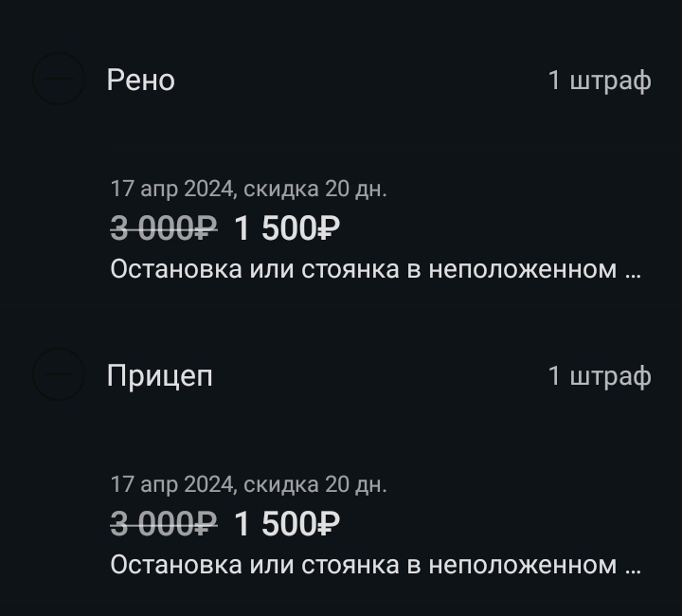Viewport: 682px width, 616px height.
Task: Collapse the Прицеп section using its circle icon
Action: (x=59, y=374)
